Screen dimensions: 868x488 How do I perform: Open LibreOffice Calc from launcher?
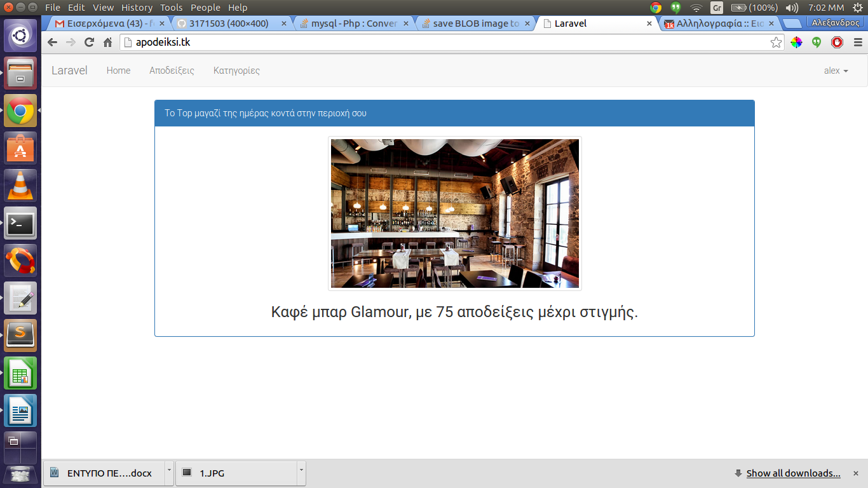[20, 373]
